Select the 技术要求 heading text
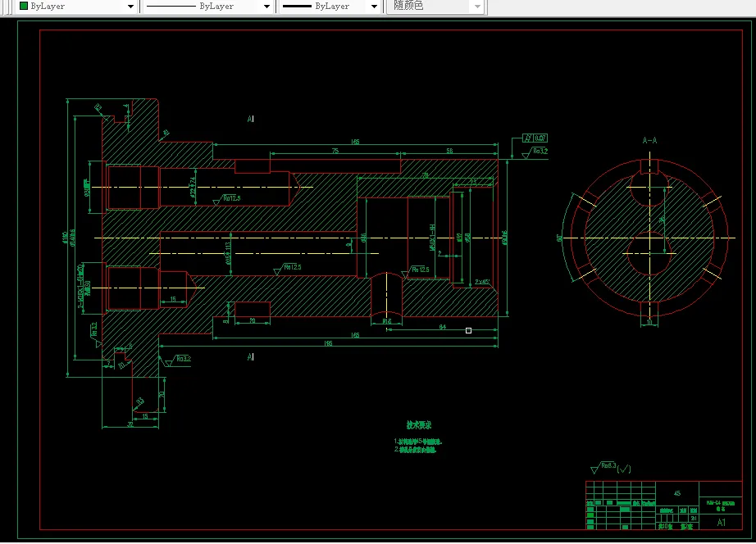This screenshot has width=756, height=544. (x=418, y=425)
